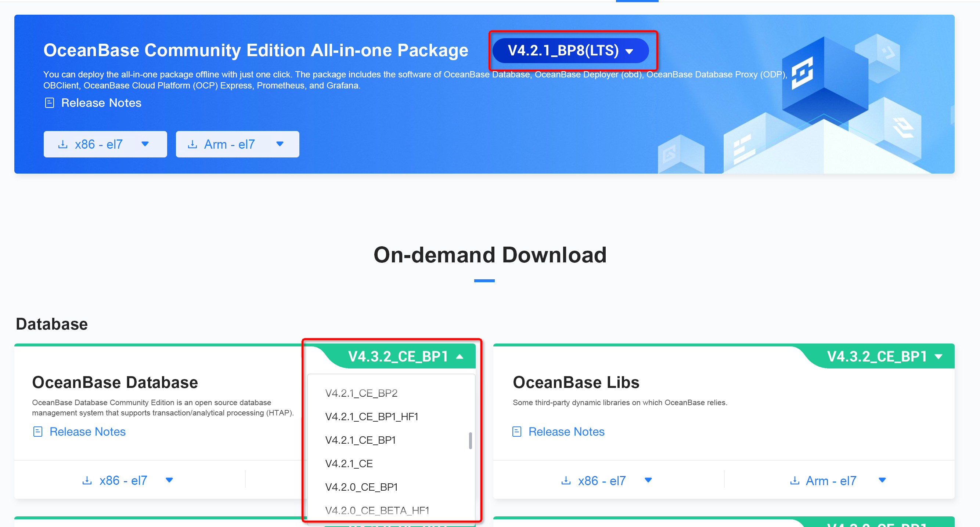The image size is (980, 527).
Task: Click download icon in OceanBase Database x86 - el7
Action: click(87, 481)
